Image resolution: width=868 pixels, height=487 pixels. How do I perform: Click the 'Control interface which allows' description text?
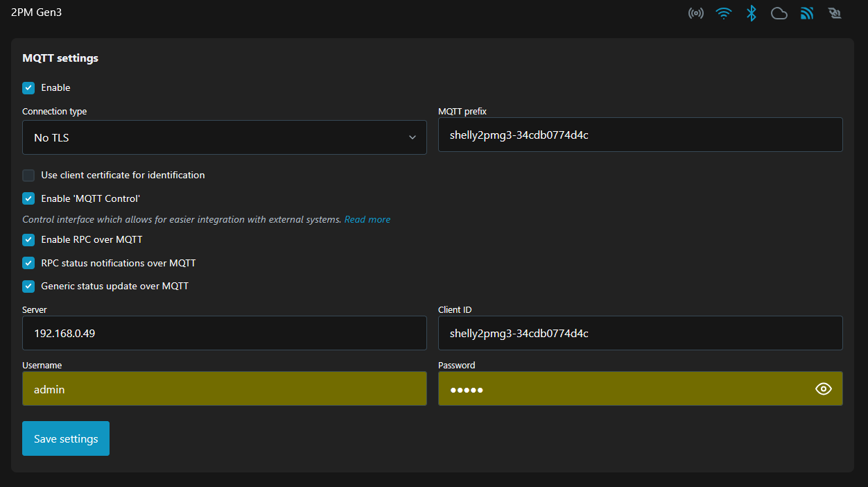182,219
